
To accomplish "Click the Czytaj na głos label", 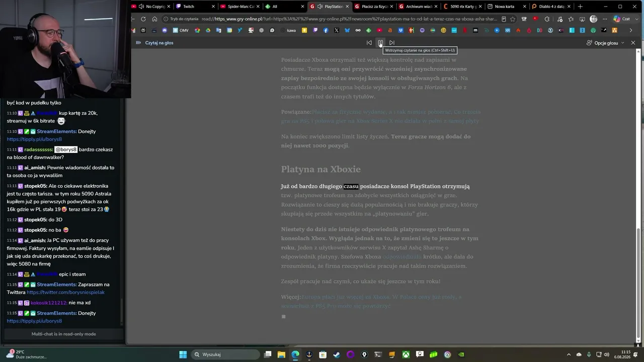I will coord(159,43).
